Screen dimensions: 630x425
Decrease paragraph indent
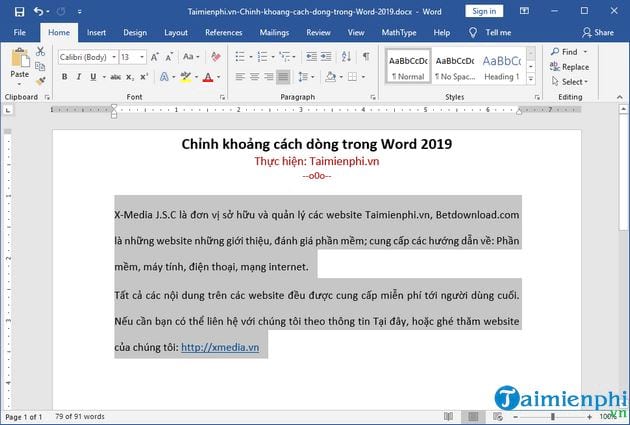click(311, 57)
